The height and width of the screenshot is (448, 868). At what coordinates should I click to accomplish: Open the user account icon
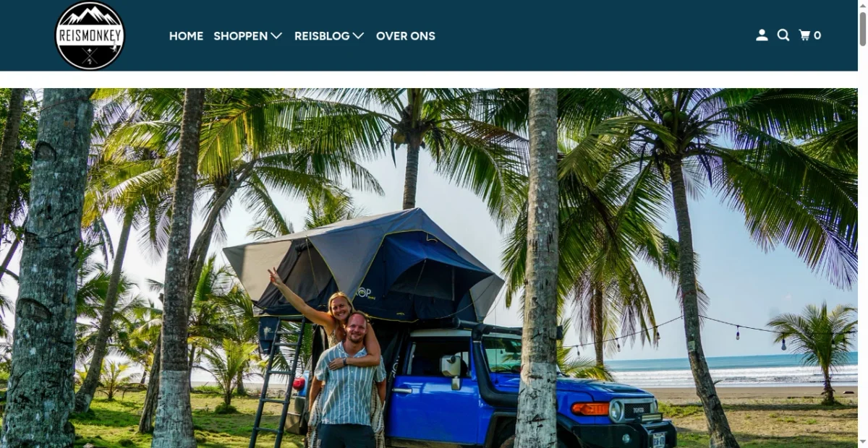762,35
